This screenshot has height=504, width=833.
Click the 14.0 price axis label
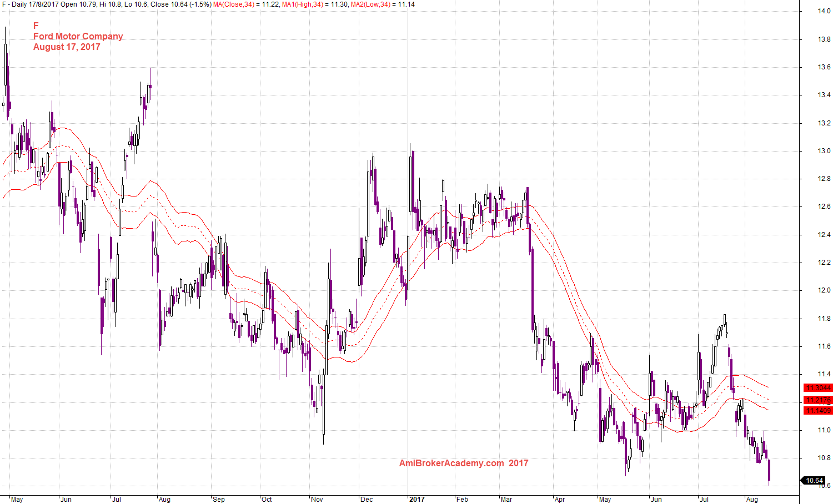[x=824, y=11]
